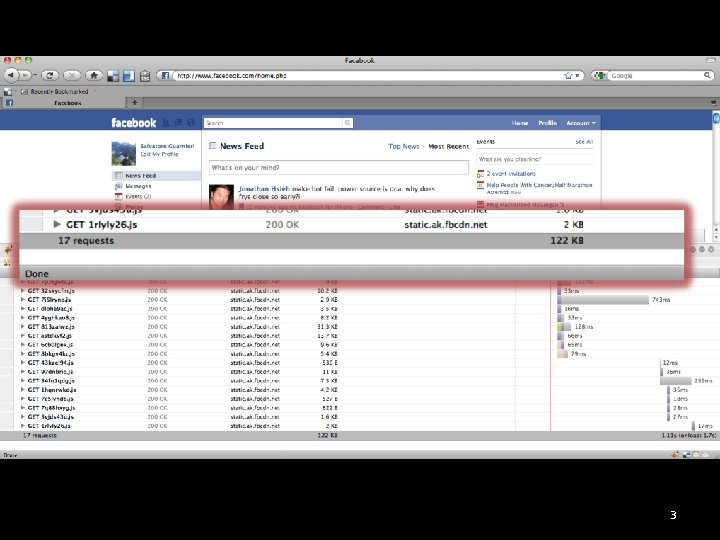The width and height of the screenshot is (720, 540).
Task: Open the address bar history dropdown arrow
Action: [x=577, y=75]
